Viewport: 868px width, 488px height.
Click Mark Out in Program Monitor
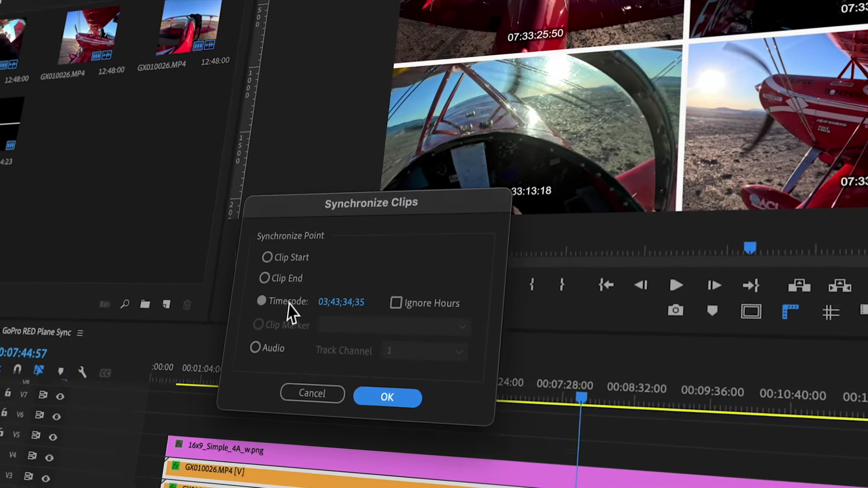point(562,285)
